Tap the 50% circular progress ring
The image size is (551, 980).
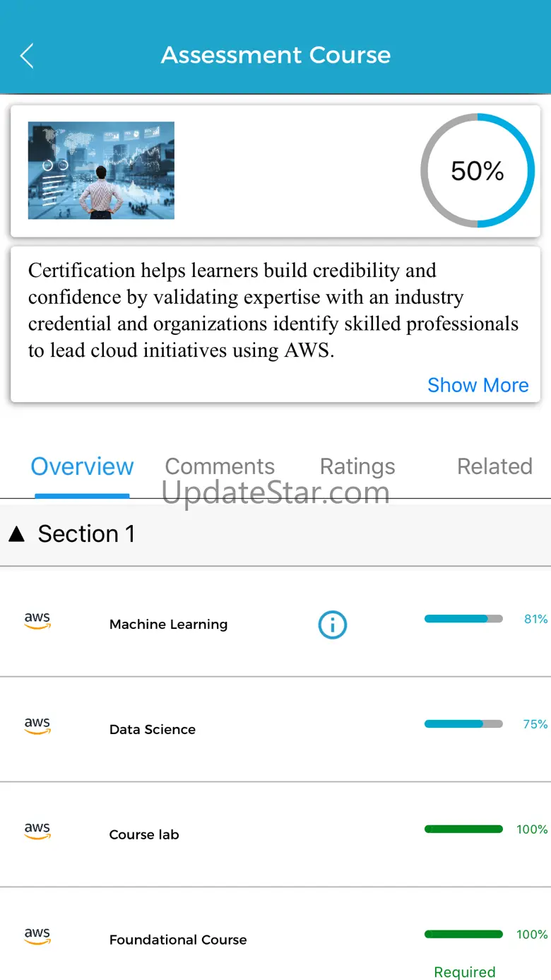tap(478, 170)
